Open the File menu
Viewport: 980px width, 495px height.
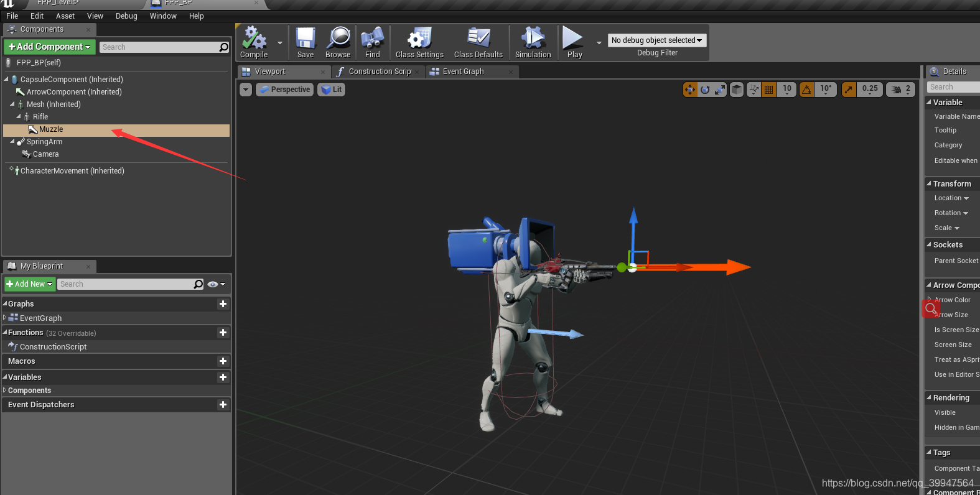[12, 16]
